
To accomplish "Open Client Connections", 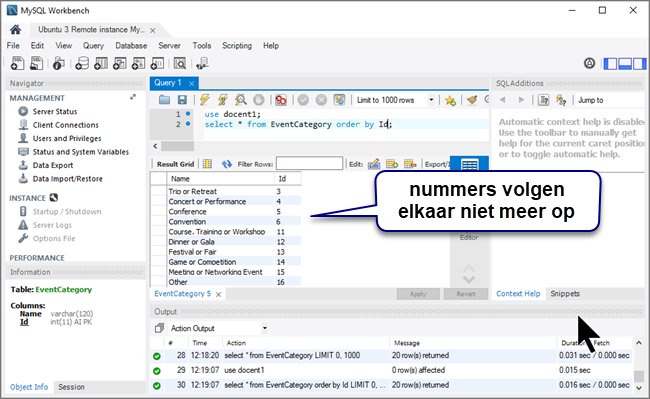I will pos(65,125).
